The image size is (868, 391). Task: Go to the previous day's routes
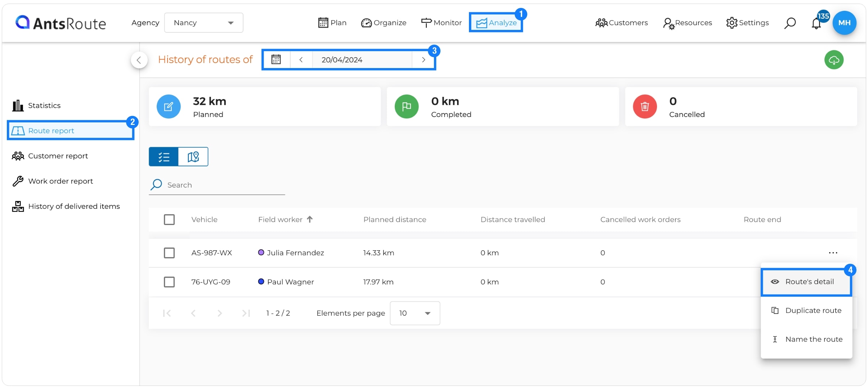tap(301, 59)
